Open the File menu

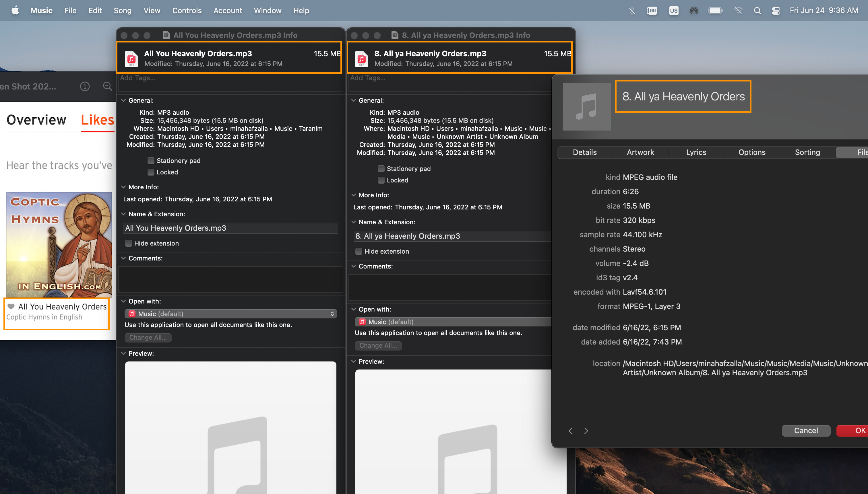(70, 11)
